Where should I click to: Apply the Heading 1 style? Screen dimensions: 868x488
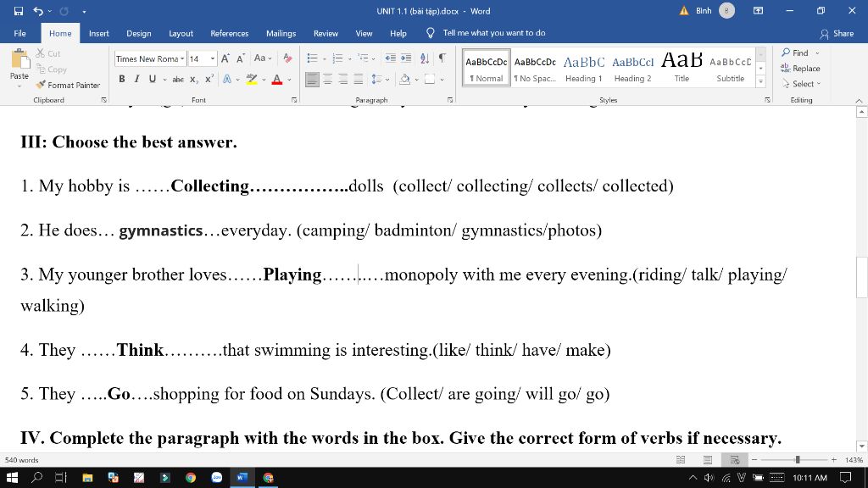coord(583,69)
